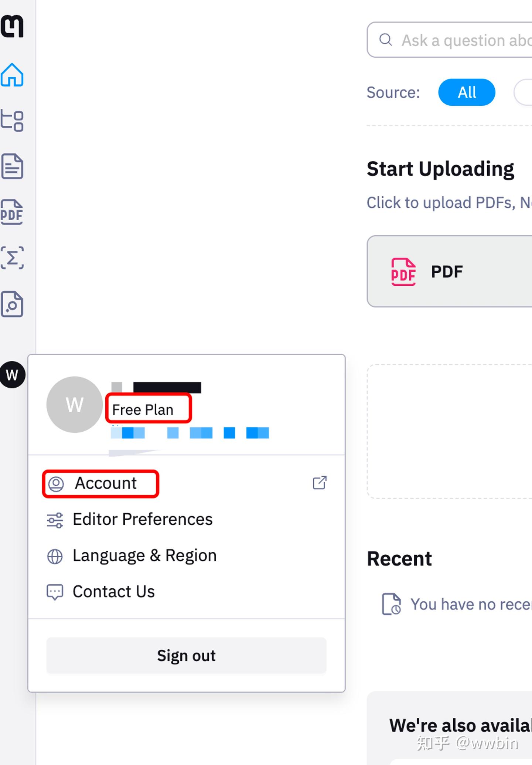This screenshot has width=532, height=765.
Task: Open the PDF icon in the sidebar
Action: 12,212
